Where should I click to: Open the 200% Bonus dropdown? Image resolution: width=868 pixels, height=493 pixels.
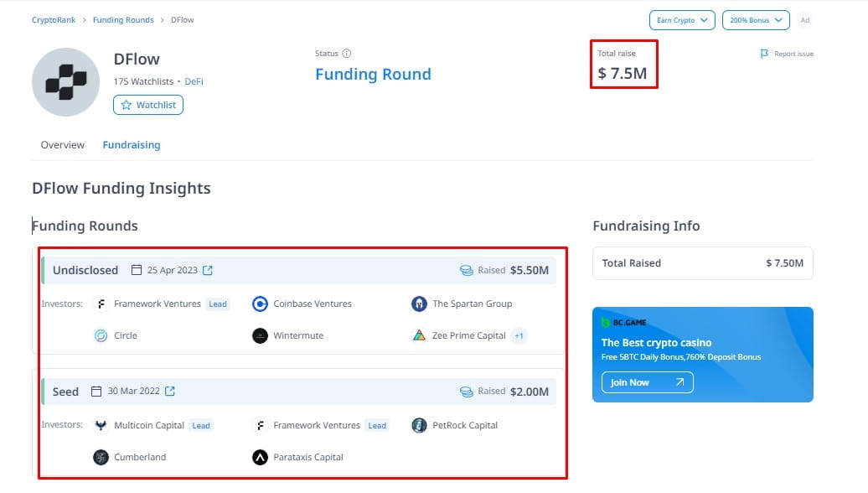point(755,19)
